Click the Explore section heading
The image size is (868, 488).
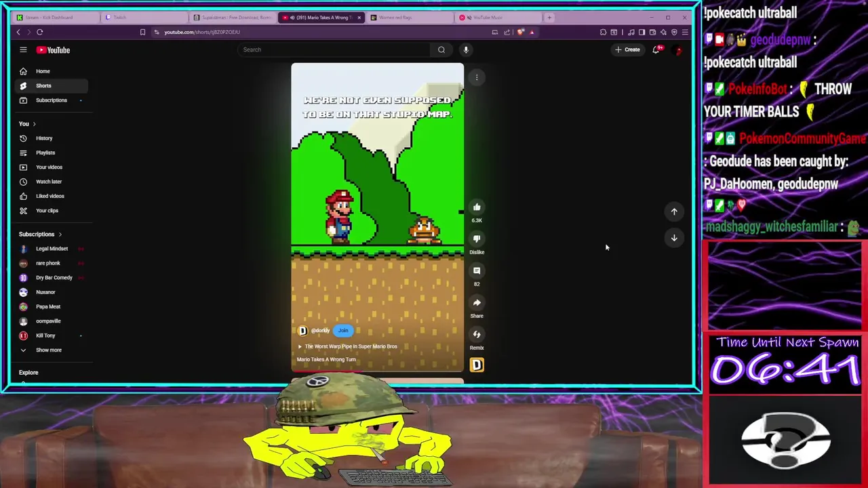coord(28,373)
